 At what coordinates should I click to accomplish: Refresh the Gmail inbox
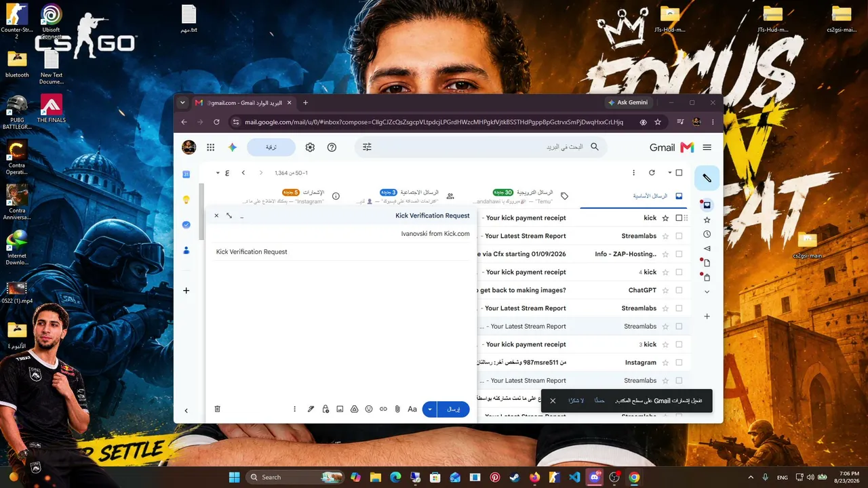(x=652, y=173)
